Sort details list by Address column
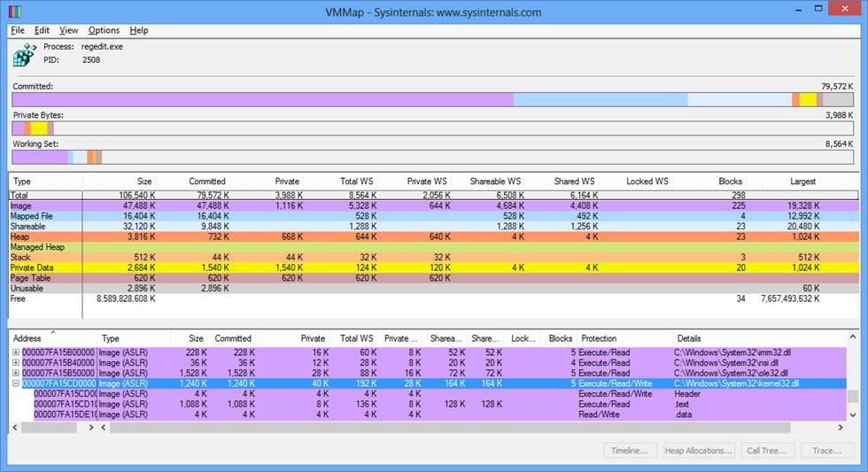 point(27,338)
